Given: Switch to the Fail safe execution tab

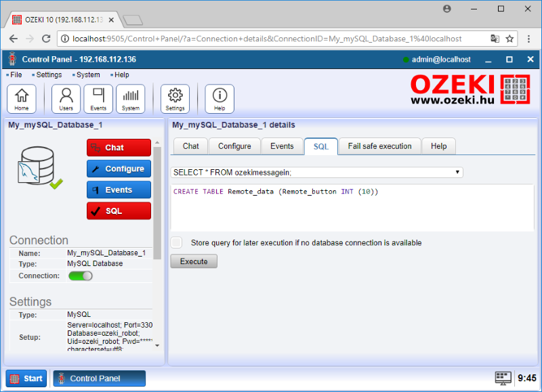Looking at the screenshot, I should click(x=379, y=146).
